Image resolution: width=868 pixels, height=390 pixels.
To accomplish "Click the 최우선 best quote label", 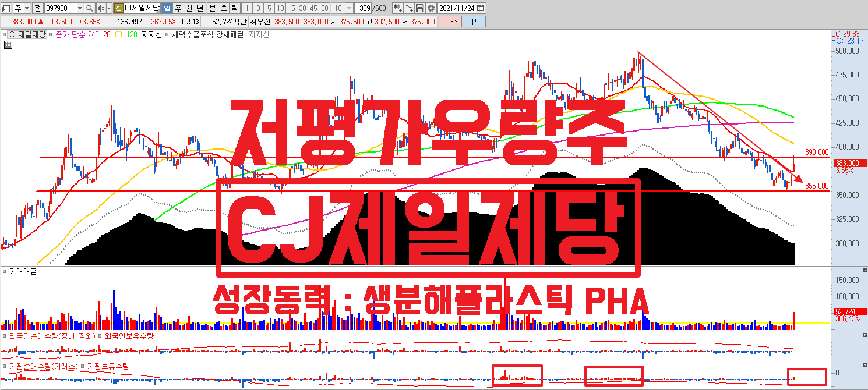I will (x=259, y=22).
